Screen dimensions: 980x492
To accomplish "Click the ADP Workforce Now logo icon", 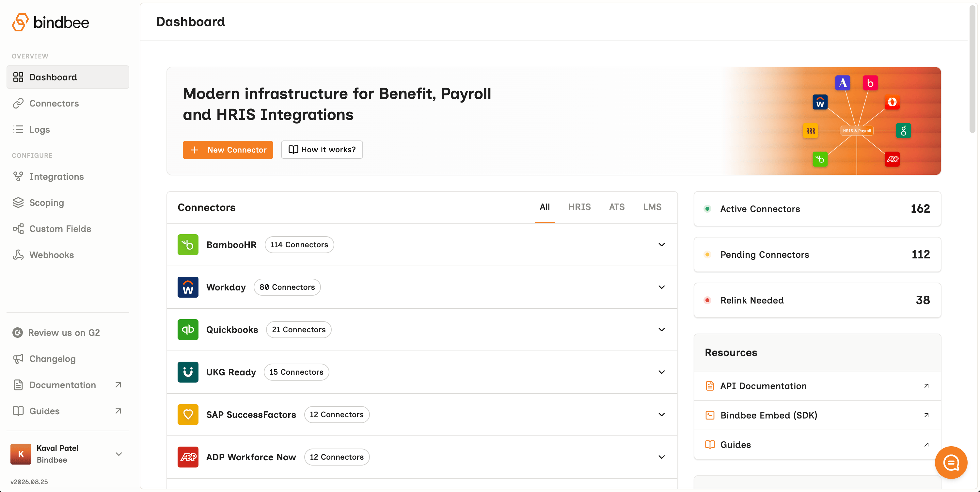I will [x=188, y=457].
